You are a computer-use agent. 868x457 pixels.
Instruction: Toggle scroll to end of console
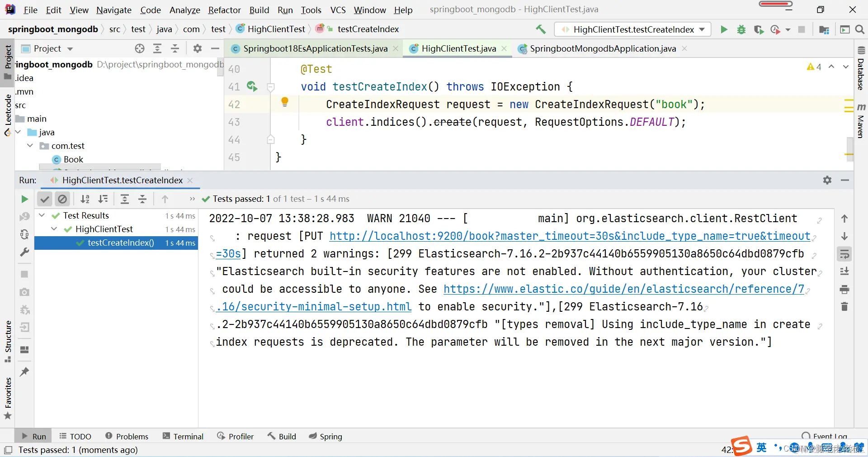point(844,271)
